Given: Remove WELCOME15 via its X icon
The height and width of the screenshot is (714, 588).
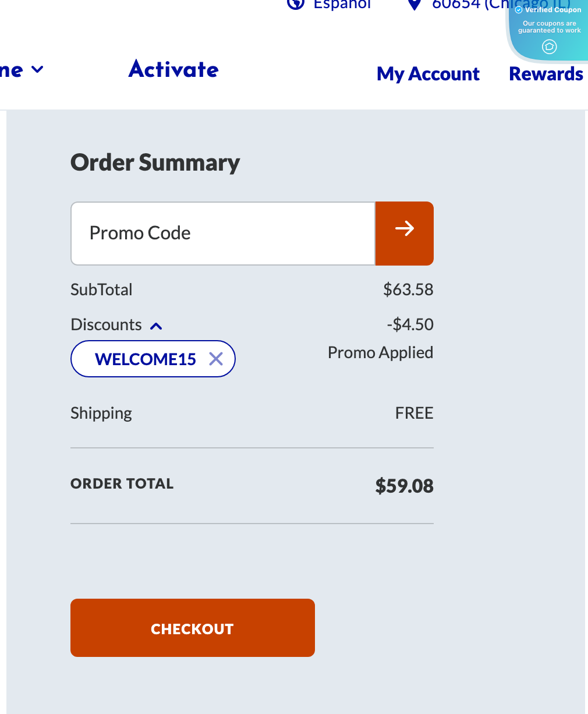Looking at the screenshot, I should (x=216, y=359).
